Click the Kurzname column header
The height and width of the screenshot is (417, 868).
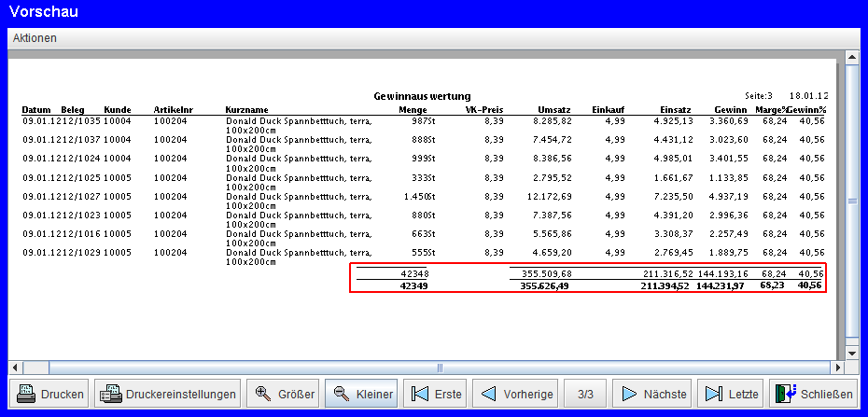pos(246,109)
